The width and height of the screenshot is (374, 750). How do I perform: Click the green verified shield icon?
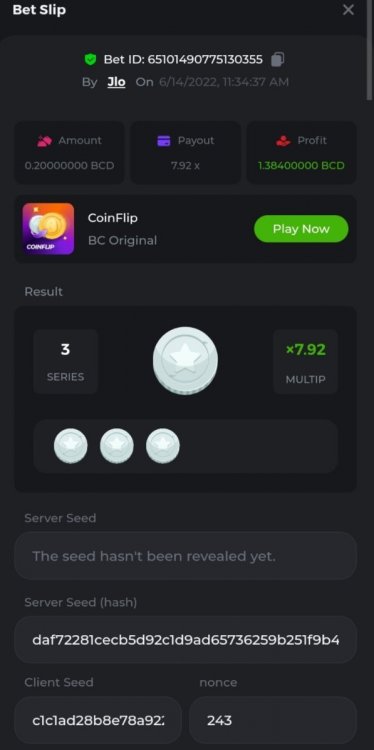pos(90,60)
